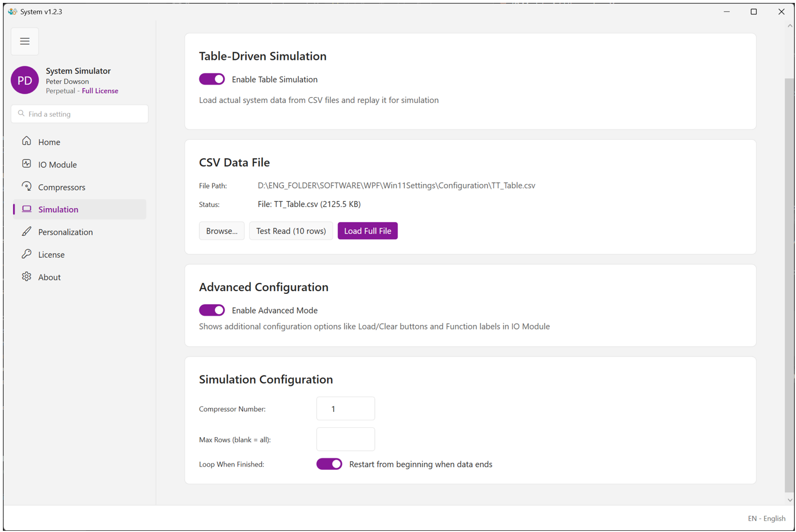
Task: Disable Table Simulation
Action: pos(212,79)
